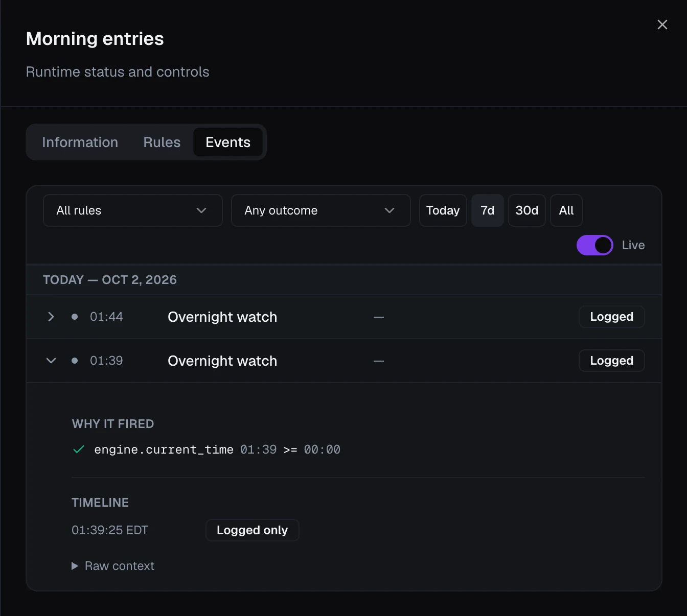Close the Morning entries dialog
Viewport: 687px width, 616px height.
(x=662, y=25)
